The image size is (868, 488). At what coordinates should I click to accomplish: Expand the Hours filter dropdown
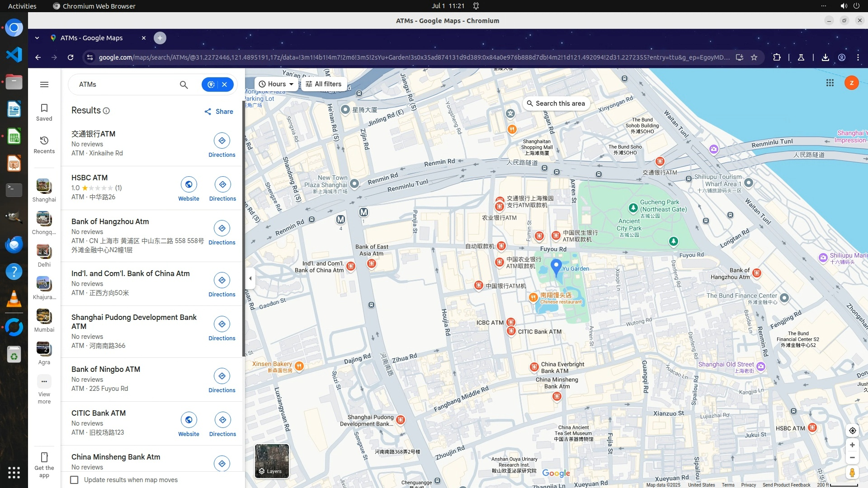(x=276, y=84)
